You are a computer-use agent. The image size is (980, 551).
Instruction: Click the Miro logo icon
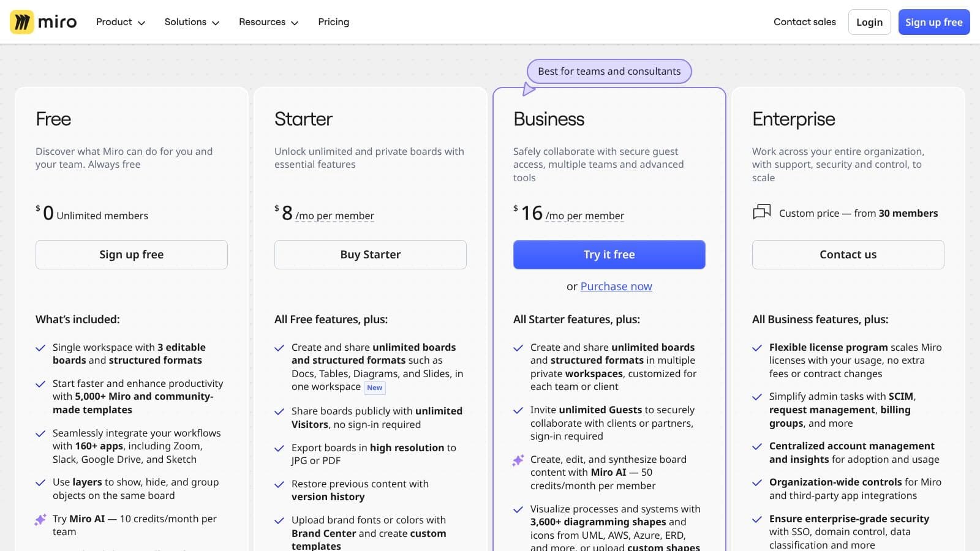[x=22, y=22]
